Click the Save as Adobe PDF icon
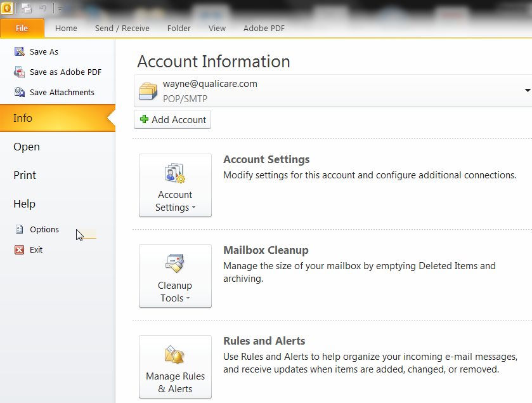 coord(20,72)
